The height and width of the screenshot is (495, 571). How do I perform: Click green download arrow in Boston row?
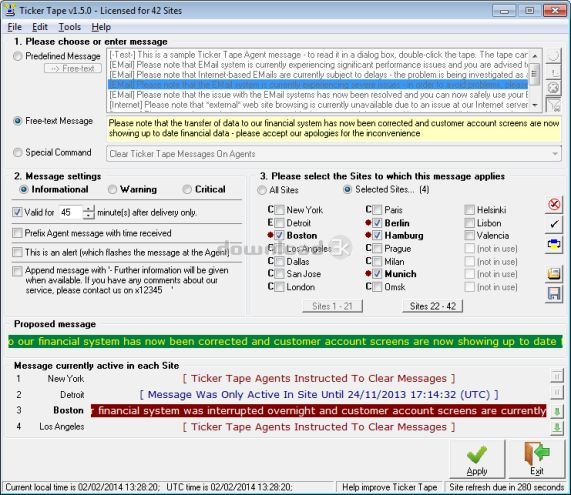556,412
